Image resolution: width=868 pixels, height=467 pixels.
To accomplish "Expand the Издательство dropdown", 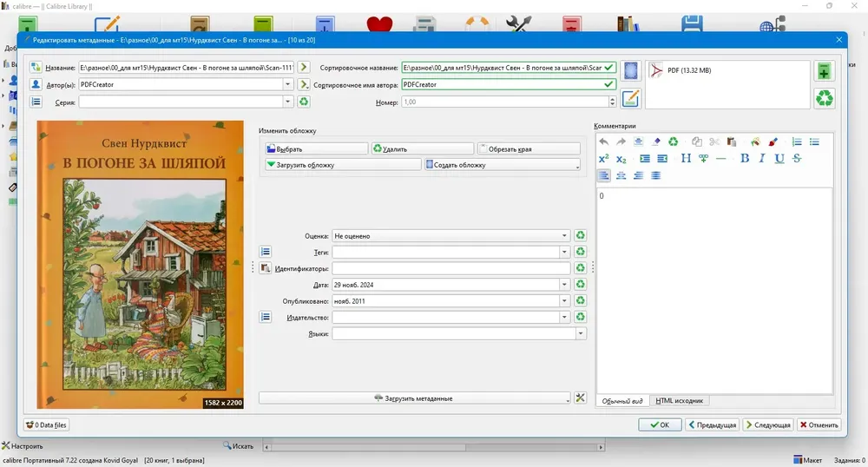I will 564,318.
